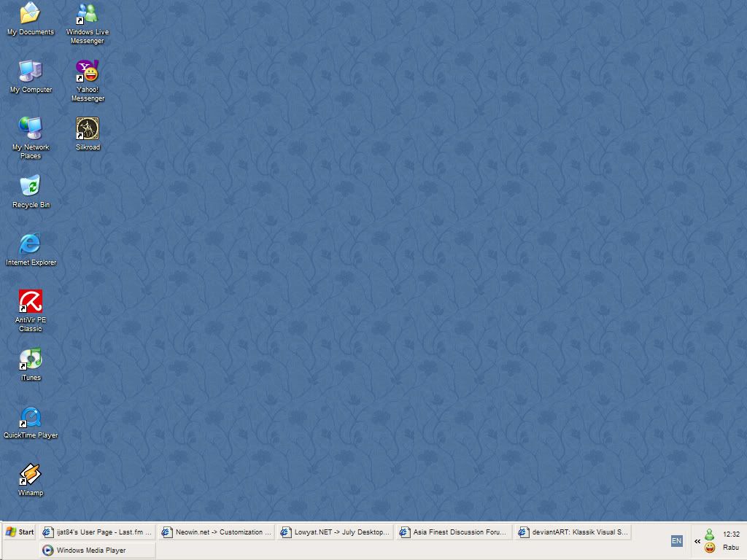Viewport: 747px width, 560px height.
Task: Activate the Lowyat.NET July Desktop window
Action: click(x=335, y=532)
